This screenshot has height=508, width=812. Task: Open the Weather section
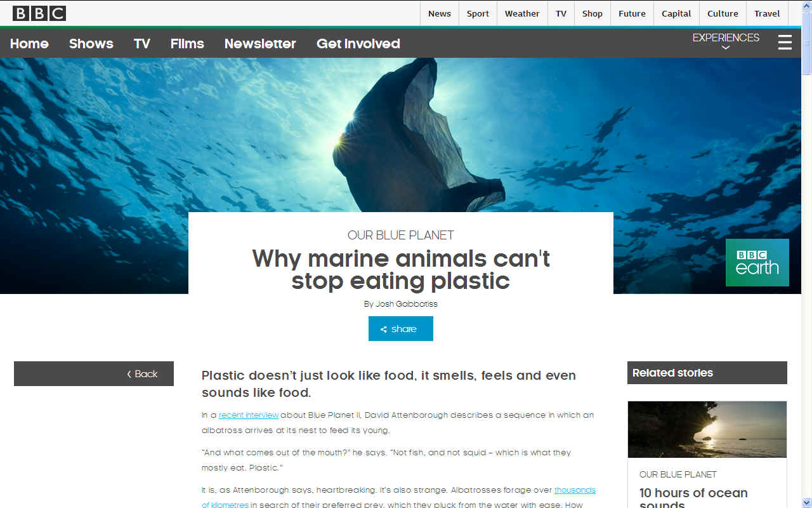coord(522,13)
